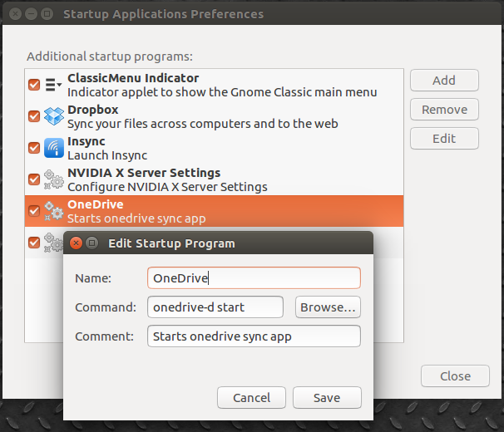Viewport: 504px width, 432px height.
Task: Click the Add button
Action: 444,81
